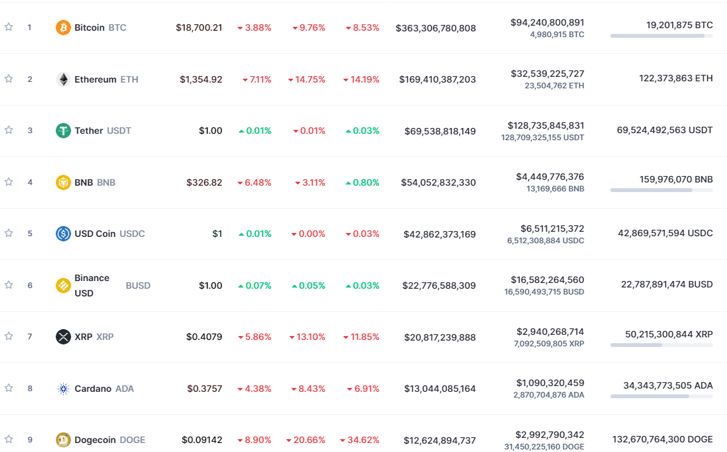The height and width of the screenshot is (452, 727).
Task: Click the XRP black logo icon
Action: [x=63, y=337]
